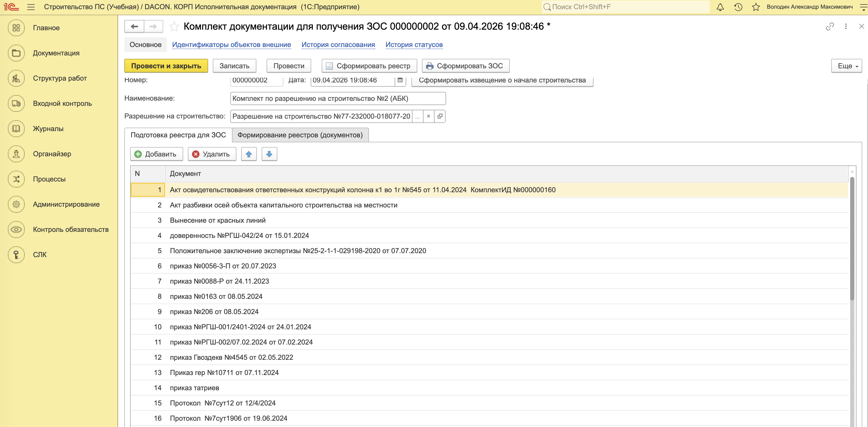The width and height of the screenshot is (868, 427).
Task: Open Входной контроль section in sidebar
Action: tap(62, 103)
